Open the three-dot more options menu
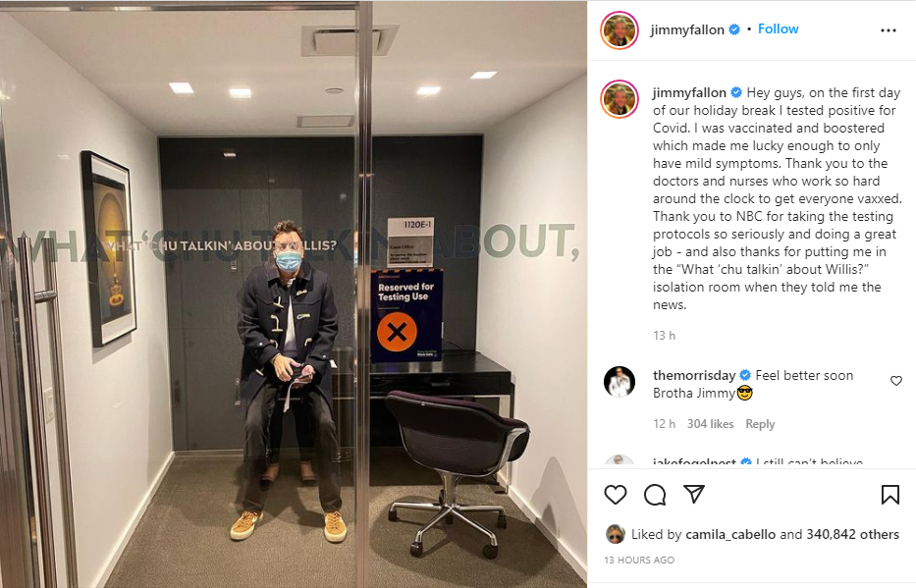Viewport: 916px width, 588px height. pos(889,30)
